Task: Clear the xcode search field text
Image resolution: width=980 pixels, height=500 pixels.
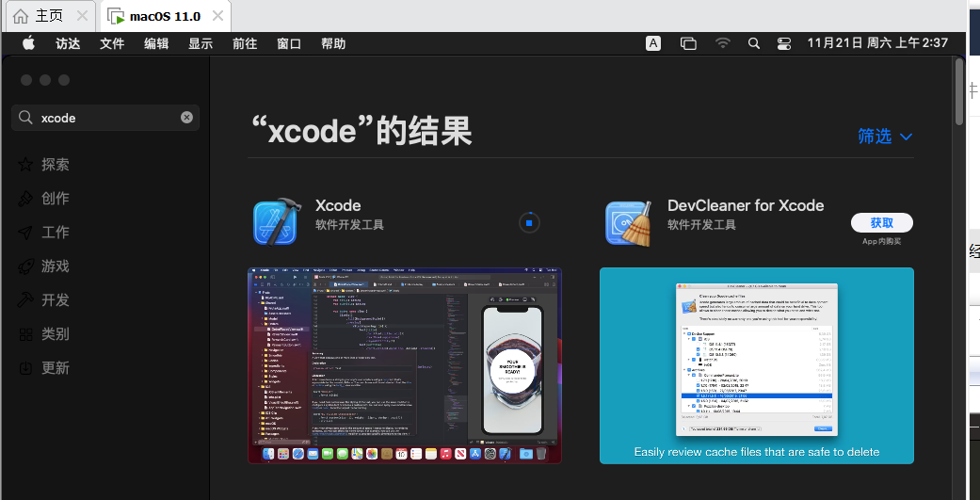Action: coord(186,118)
